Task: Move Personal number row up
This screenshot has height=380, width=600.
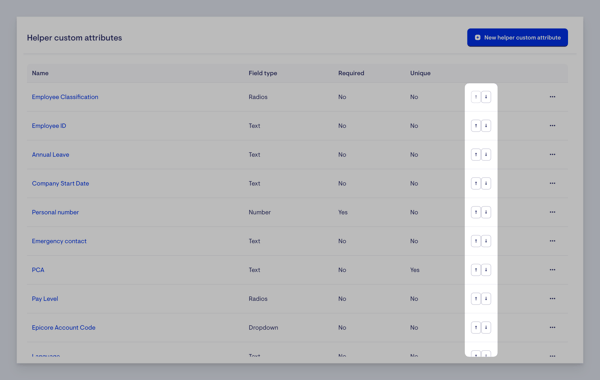Action: (x=476, y=212)
